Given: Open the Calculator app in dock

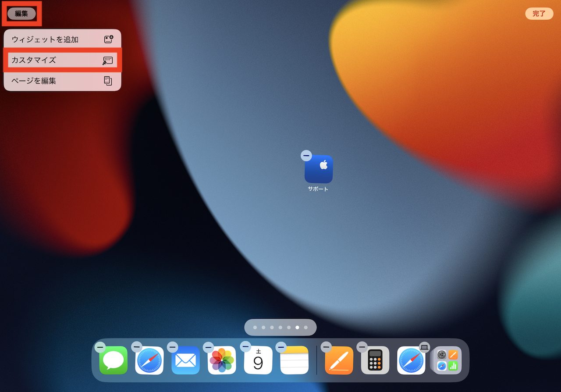Looking at the screenshot, I should (x=375, y=360).
